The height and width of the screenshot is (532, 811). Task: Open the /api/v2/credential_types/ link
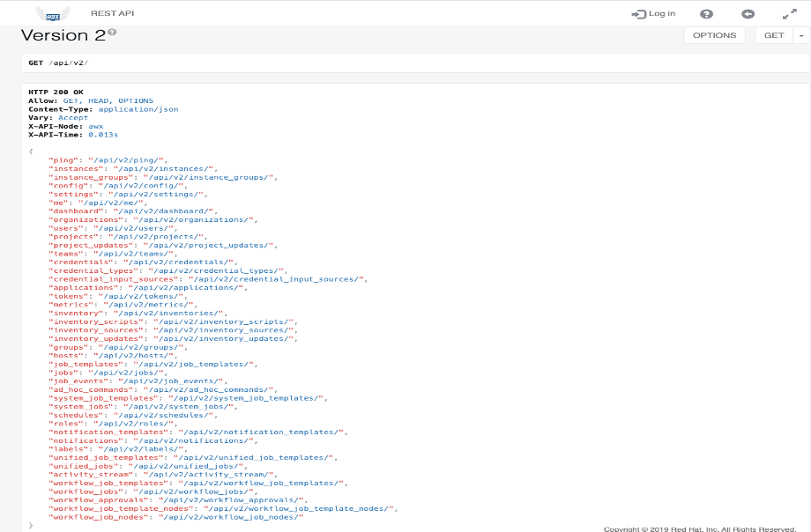tap(216, 270)
